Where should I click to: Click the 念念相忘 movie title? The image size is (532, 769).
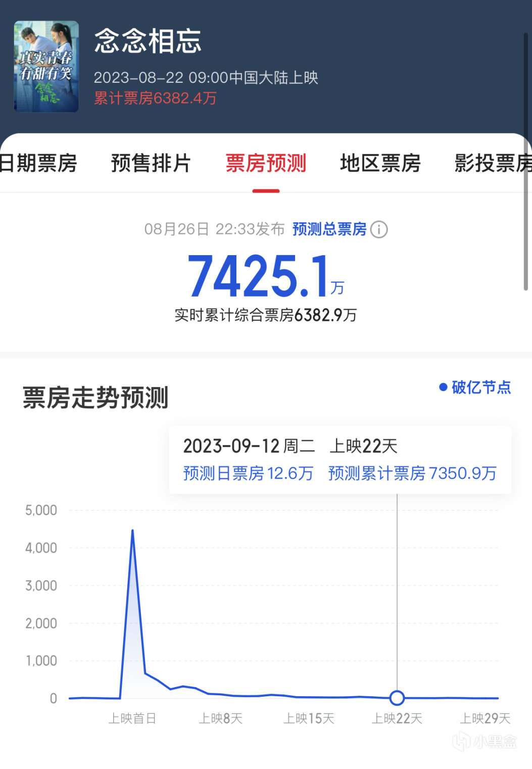coord(148,41)
